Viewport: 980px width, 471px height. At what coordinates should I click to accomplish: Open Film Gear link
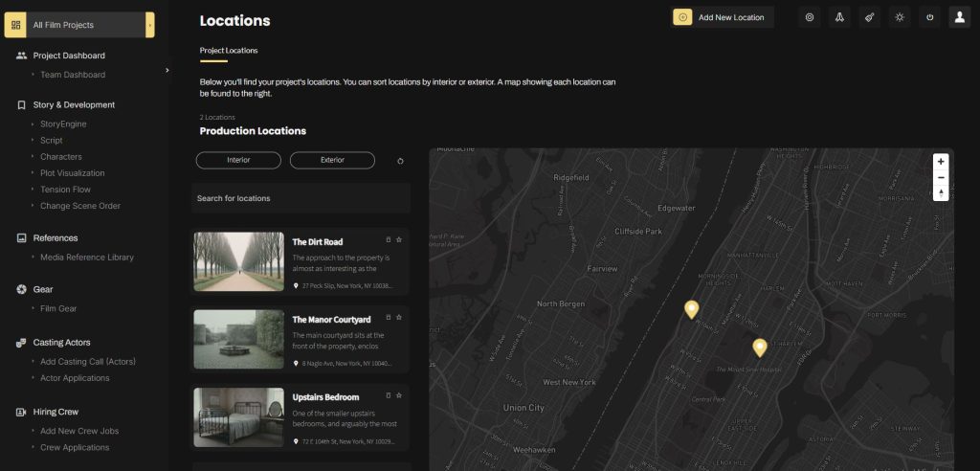58,308
